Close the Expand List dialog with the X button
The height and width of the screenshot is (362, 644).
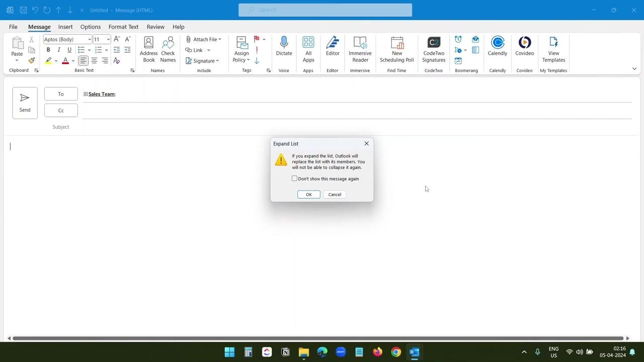pos(366,144)
